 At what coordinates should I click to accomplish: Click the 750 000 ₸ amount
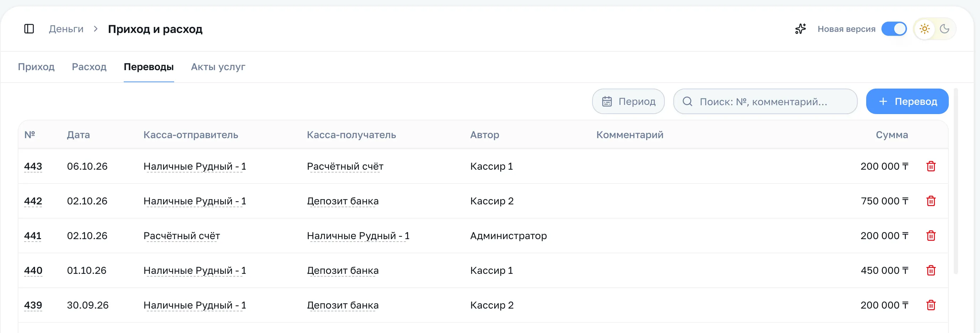[x=885, y=201]
